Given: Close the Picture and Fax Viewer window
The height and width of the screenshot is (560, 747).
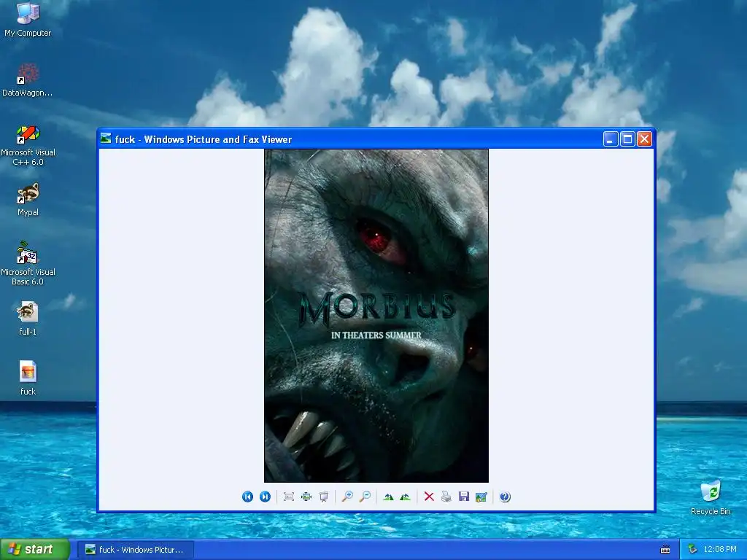Looking at the screenshot, I should (644, 139).
